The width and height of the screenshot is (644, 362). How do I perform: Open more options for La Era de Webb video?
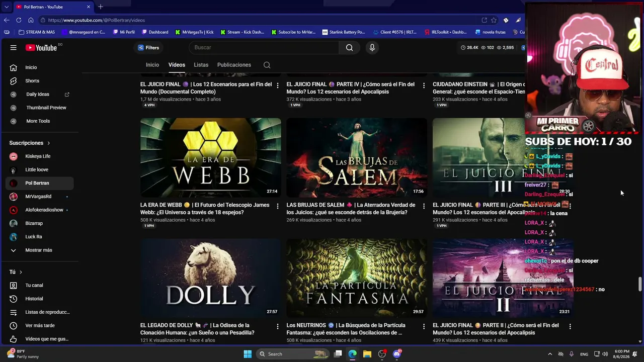click(278, 206)
